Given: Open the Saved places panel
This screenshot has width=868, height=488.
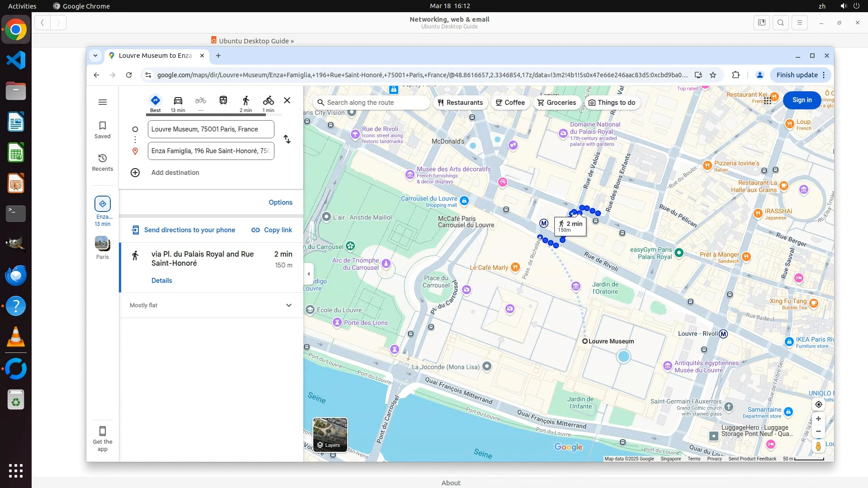Looking at the screenshot, I should pos(103,130).
